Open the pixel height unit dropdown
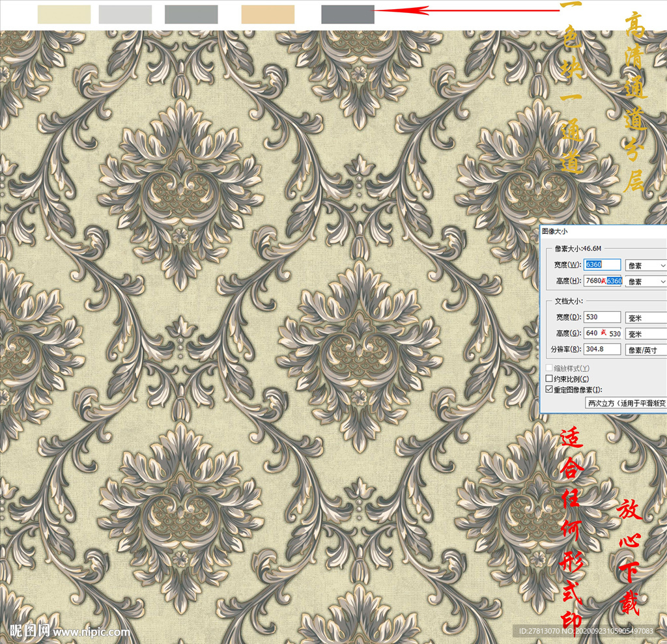Viewport: 667px width, 644px height. 646,281
